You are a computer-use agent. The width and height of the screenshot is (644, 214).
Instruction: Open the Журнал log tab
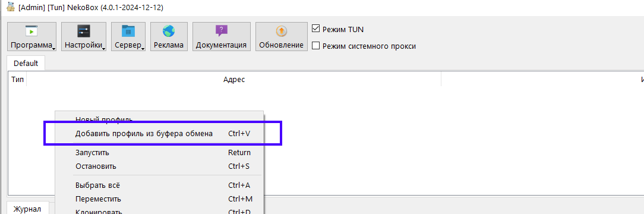(x=27, y=209)
